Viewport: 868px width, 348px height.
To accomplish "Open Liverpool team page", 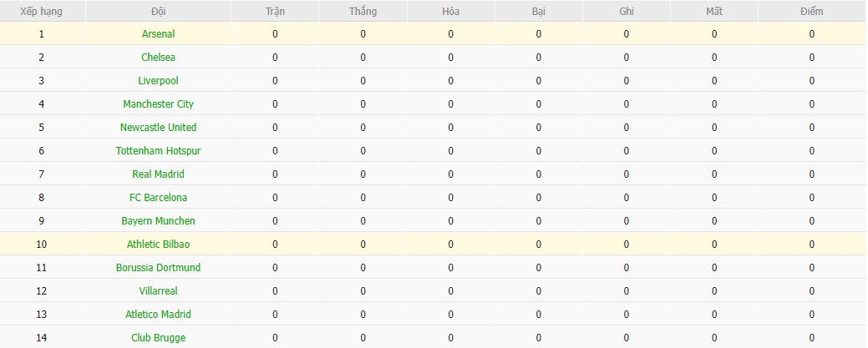I will click(x=158, y=81).
